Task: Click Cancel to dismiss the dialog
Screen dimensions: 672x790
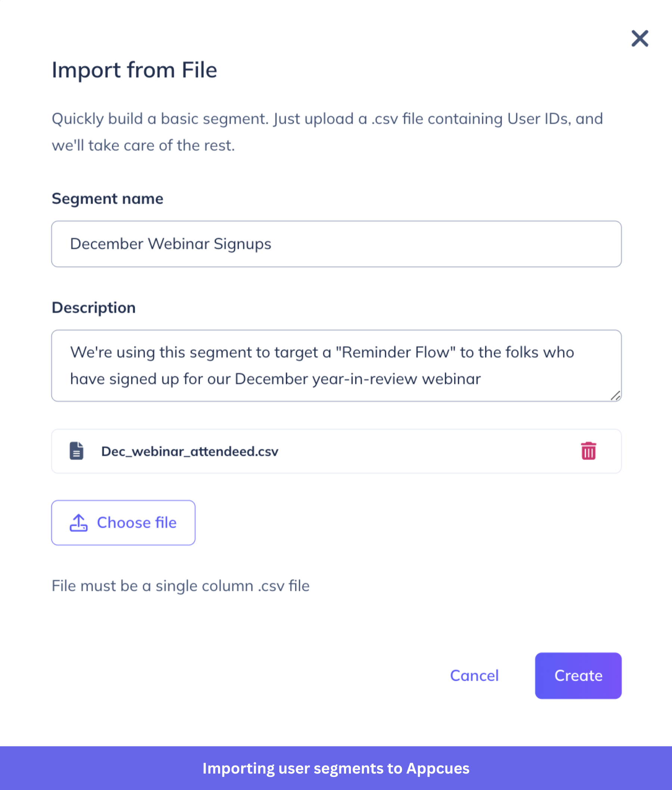Action: [x=474, y=676]
